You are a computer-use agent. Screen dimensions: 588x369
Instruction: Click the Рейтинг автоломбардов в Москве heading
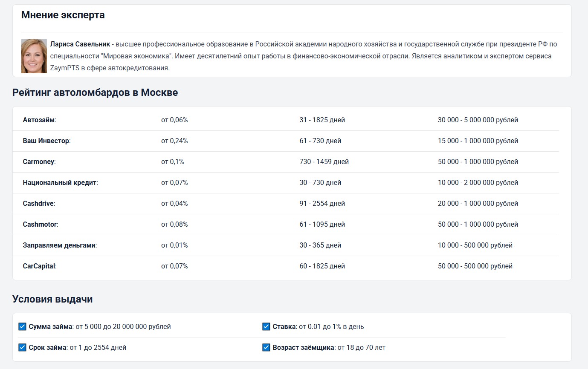95,92
